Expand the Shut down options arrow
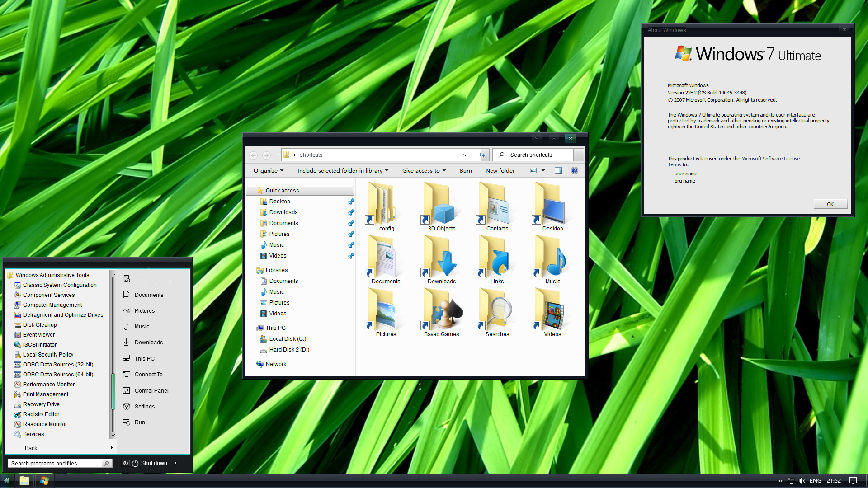Viewport: 868px width, 488px height. click(176, 463)
